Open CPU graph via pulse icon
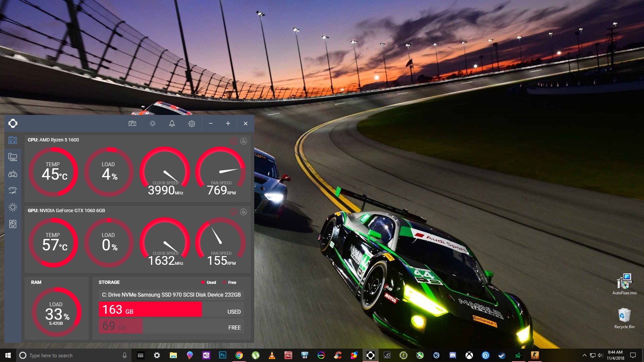Screen dimensions: 644x362 (244, 141)
